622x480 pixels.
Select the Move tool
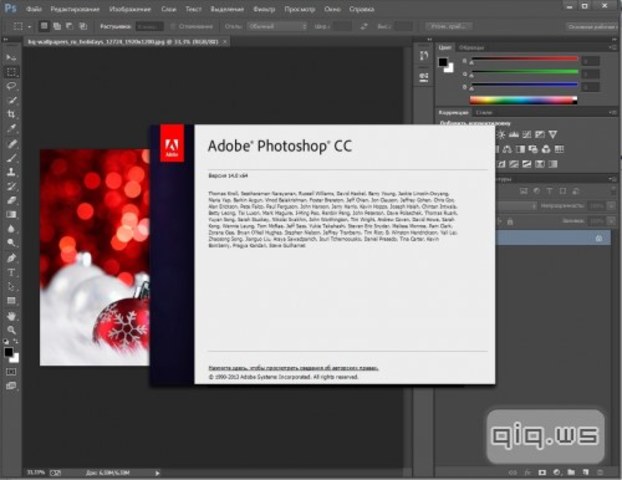(11, 58)
